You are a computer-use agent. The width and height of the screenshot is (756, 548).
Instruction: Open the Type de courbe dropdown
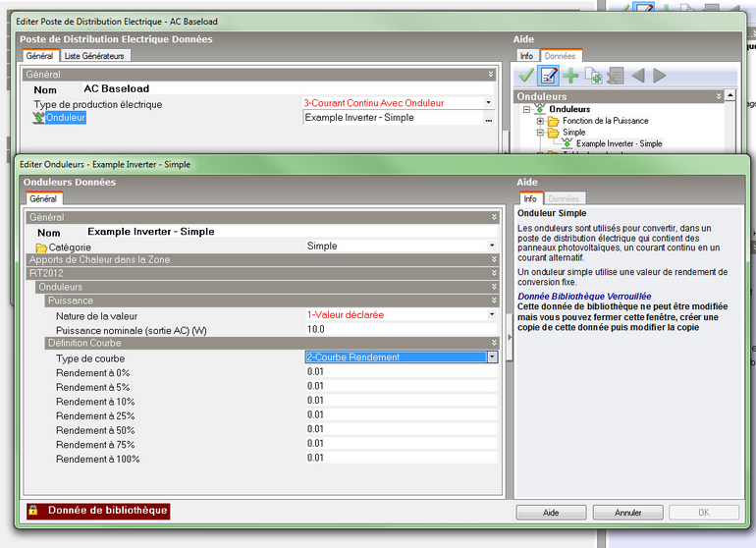click(492, 357)
